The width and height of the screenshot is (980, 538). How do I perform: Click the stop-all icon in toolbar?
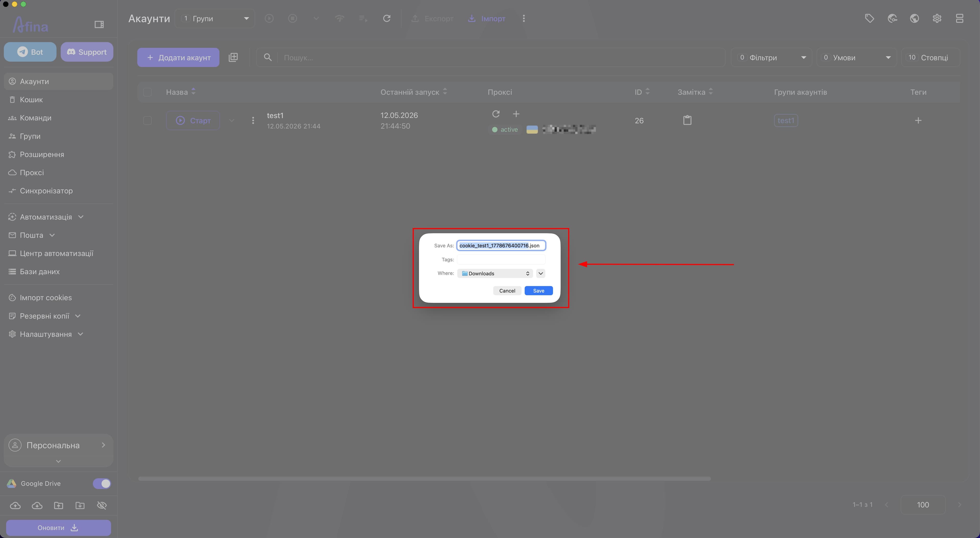(292, 18)
